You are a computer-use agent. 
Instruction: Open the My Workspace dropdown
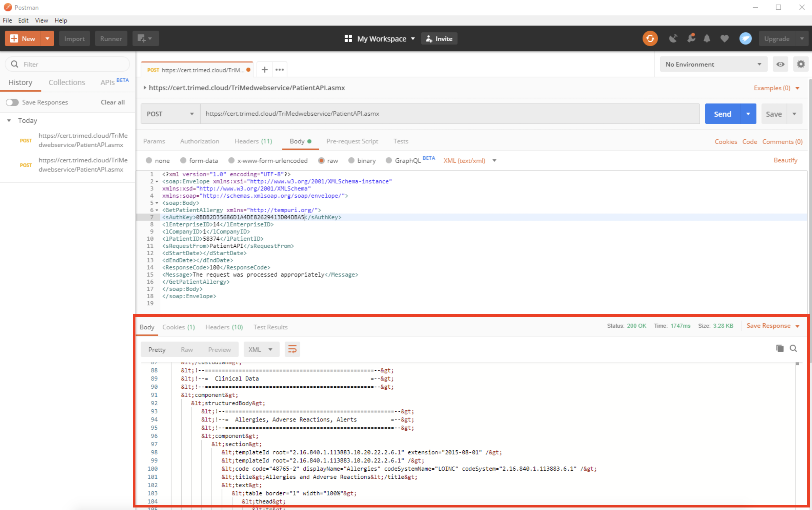(x=413, y=39)
